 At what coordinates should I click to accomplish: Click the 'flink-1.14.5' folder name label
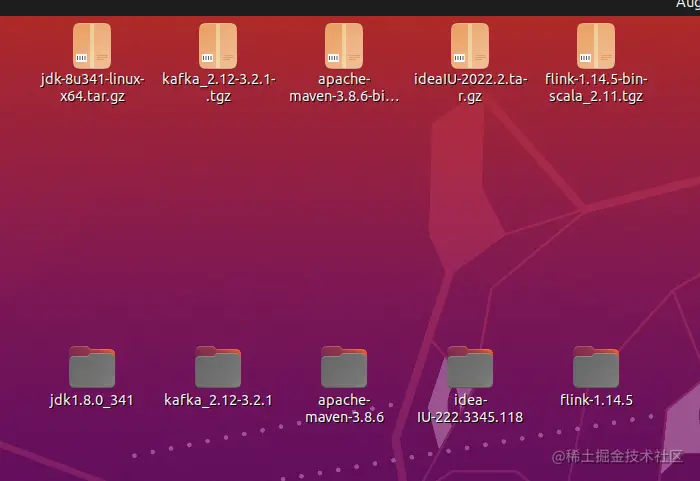(596, 400)
